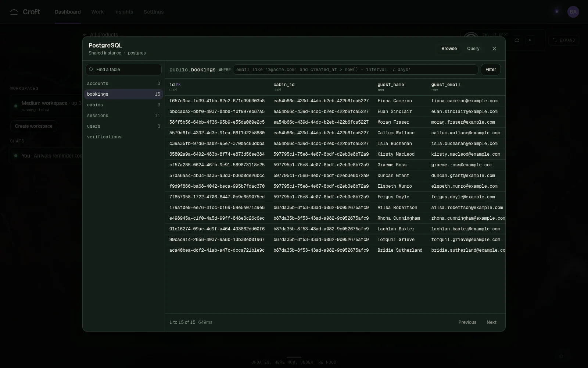Click id cell starting with aca40bea
588x368 pixels.
pos(217,250)
